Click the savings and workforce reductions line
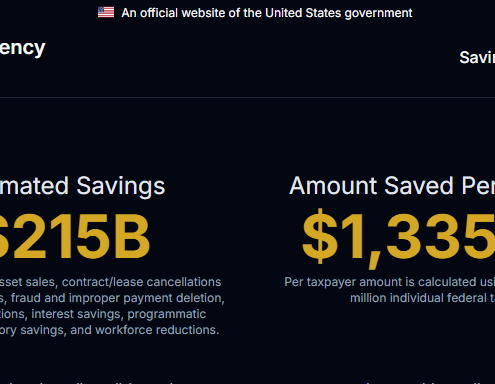This screenshot has height=384, width=495. click(109, 330)
